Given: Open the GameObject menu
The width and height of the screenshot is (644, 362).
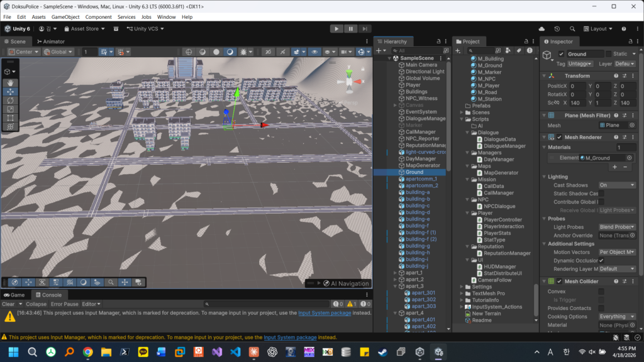Looking at the screenshot, I should click(65, 17).
